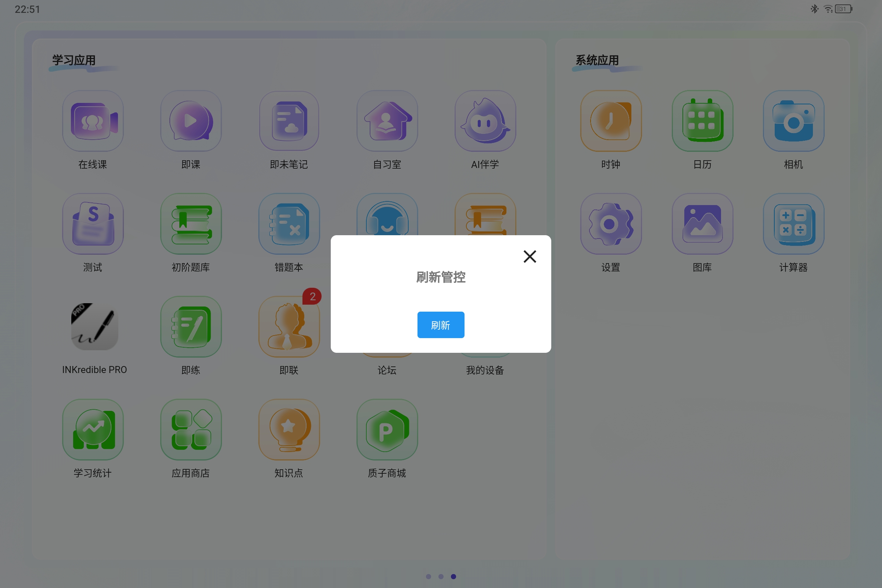Launch the 应用商店 app store

(191, 429)
